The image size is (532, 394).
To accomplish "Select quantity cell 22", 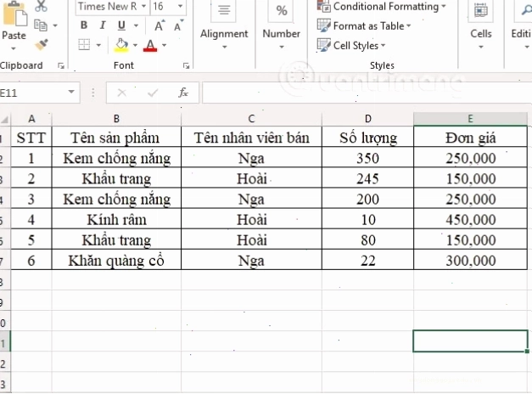I will 367,260.
